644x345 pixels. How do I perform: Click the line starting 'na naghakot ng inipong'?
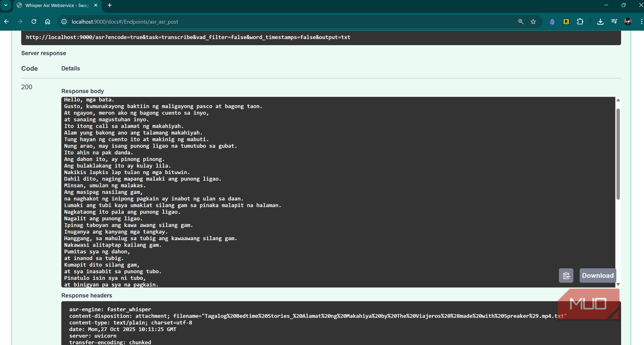pyautogui.click(x=154, y=199)
